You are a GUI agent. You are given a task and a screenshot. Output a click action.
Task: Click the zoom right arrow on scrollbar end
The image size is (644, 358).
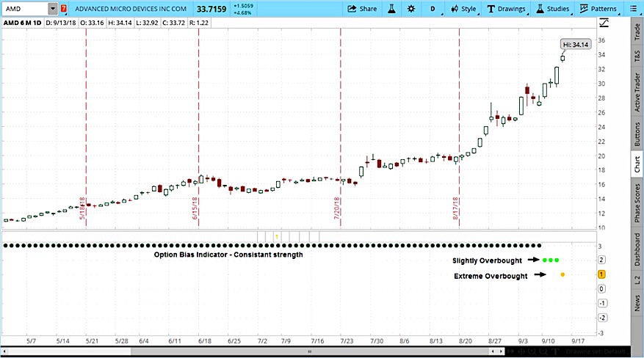click(x=501, y=351)
